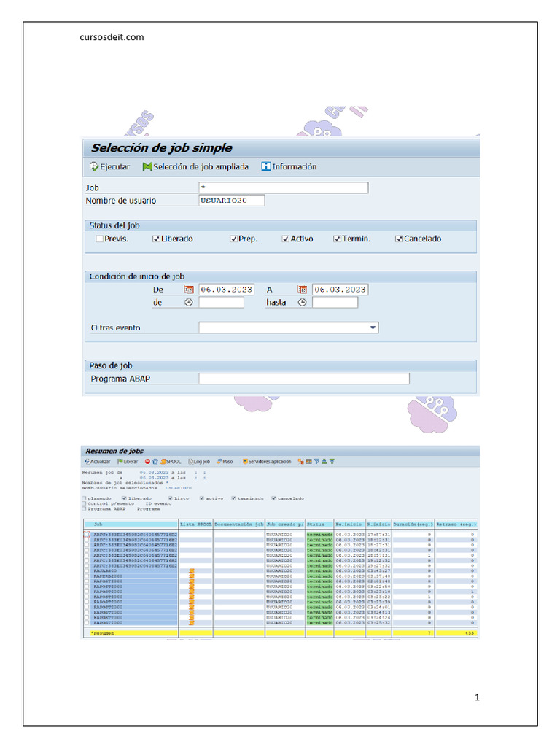Click the Nombre de usuario field
The width and height of the screenshot is (560, 747).
231,201
